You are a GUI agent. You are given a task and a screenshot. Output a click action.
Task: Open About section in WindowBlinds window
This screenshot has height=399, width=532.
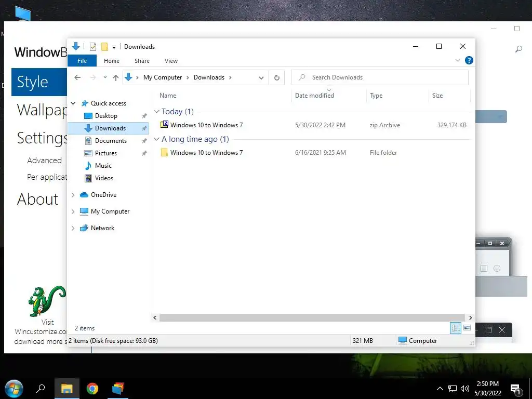pyautogui.click(x=37, y=199)
